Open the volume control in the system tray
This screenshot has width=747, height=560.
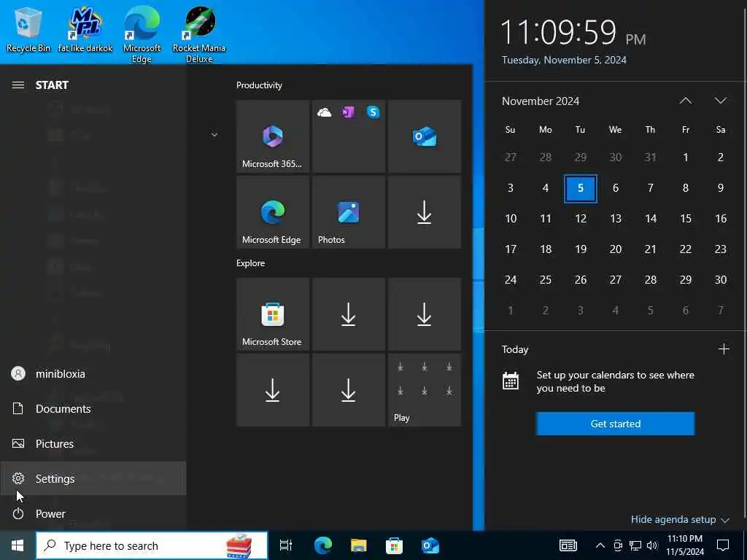(x=652, y=545)
